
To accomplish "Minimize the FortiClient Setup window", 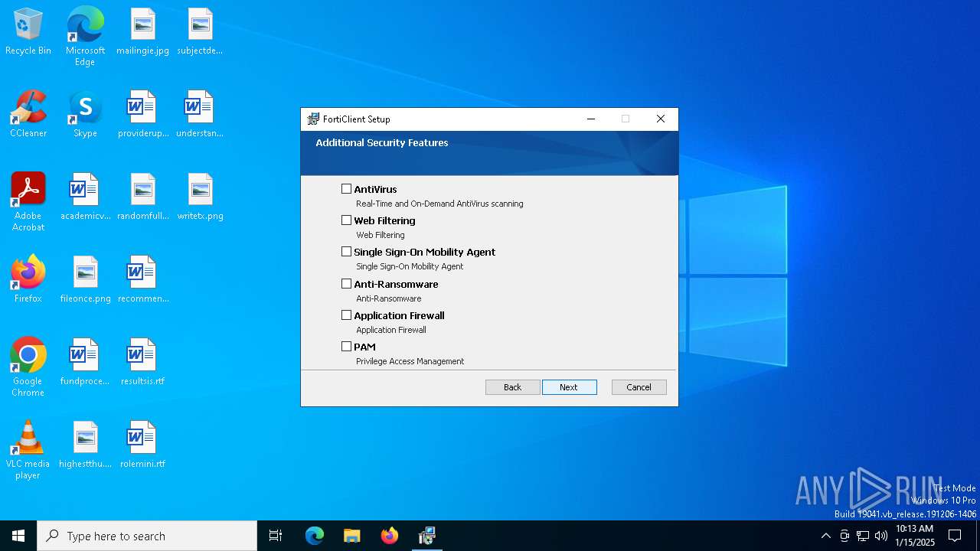I will click(590, 119).
